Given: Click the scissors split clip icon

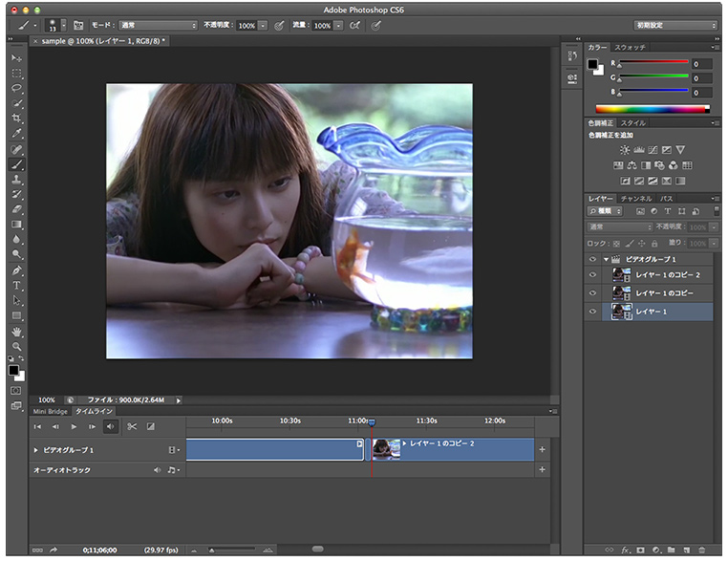Looking at the screenshot, I should click(132, 426).
